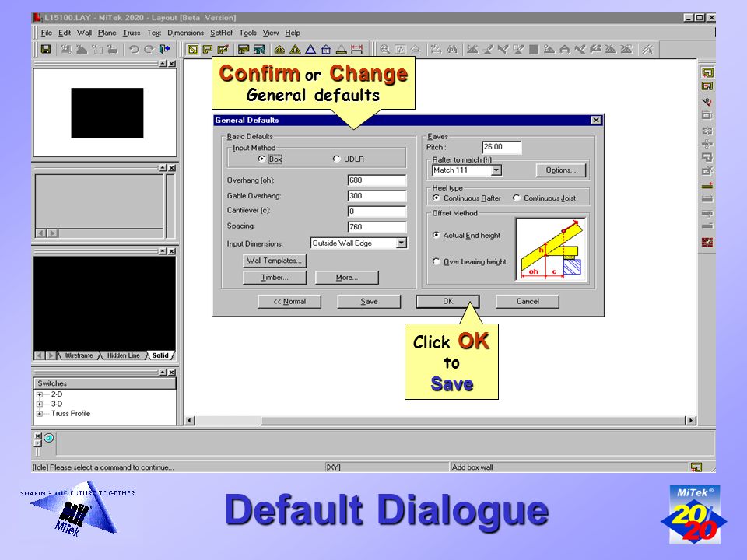Switch to the Solid view tab

160,355
